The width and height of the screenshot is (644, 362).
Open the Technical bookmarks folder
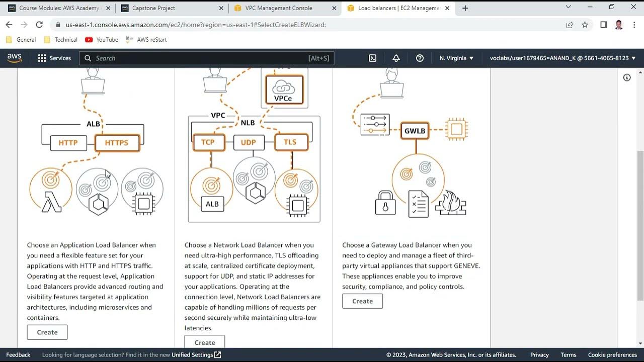61,40
